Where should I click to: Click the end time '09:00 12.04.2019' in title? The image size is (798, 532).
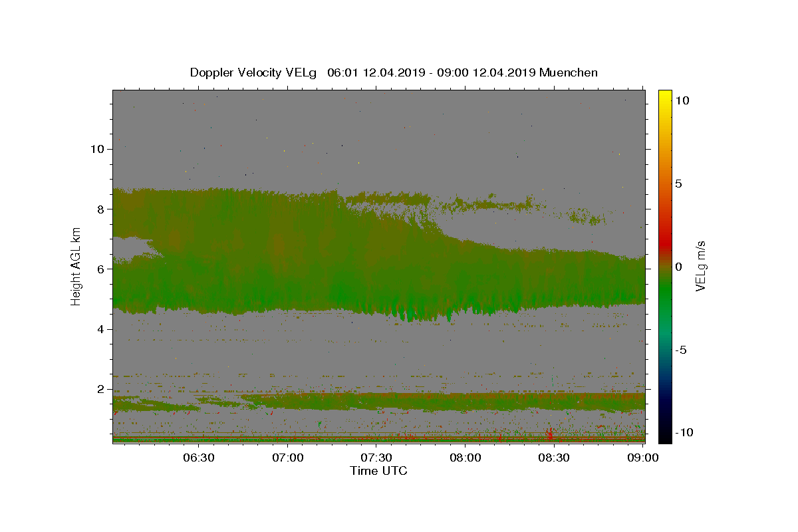coord(487,72)
